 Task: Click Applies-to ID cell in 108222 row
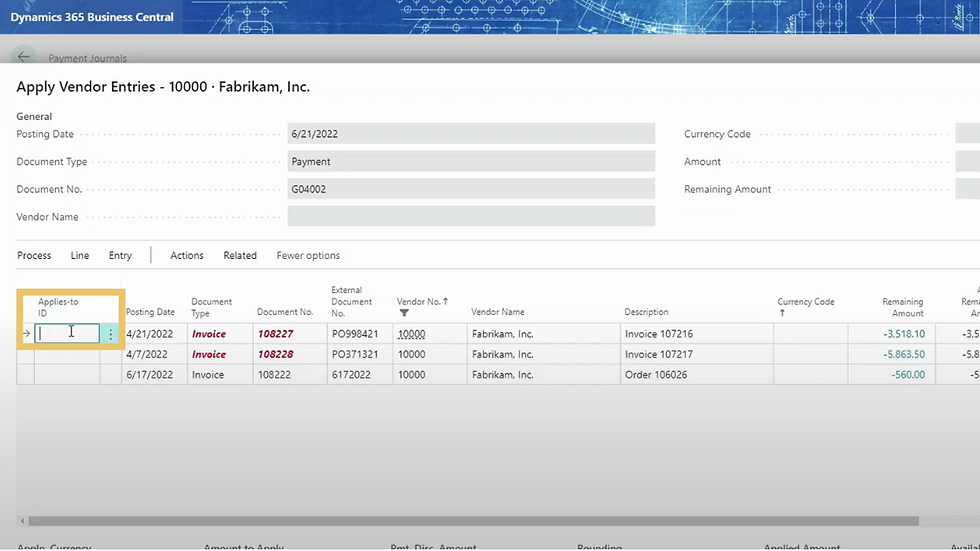pos(67,375)
